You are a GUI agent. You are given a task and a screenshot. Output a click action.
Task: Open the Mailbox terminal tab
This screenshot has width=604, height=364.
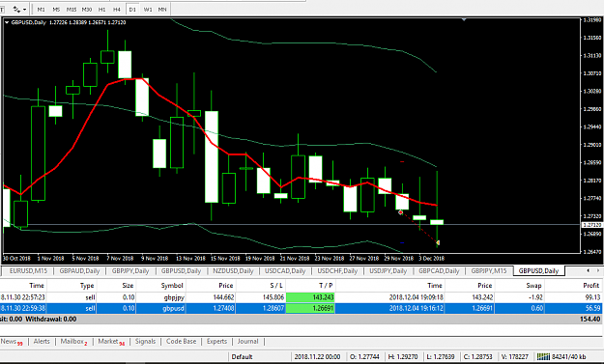point(73,342)
